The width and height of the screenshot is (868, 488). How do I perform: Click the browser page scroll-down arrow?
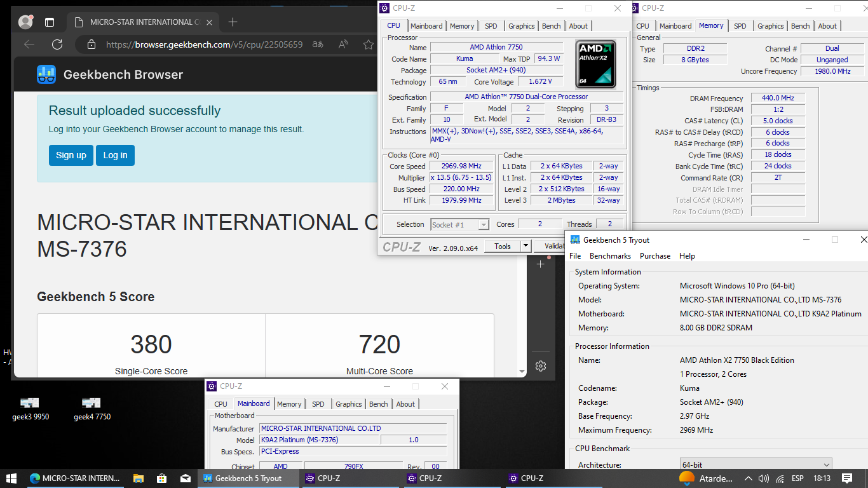pos(522,372)
